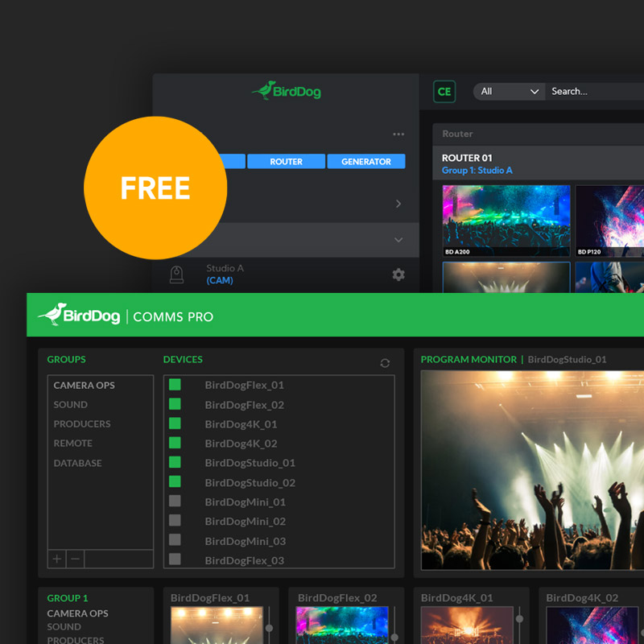Select DATABASE in Groups list

(77, 463)
